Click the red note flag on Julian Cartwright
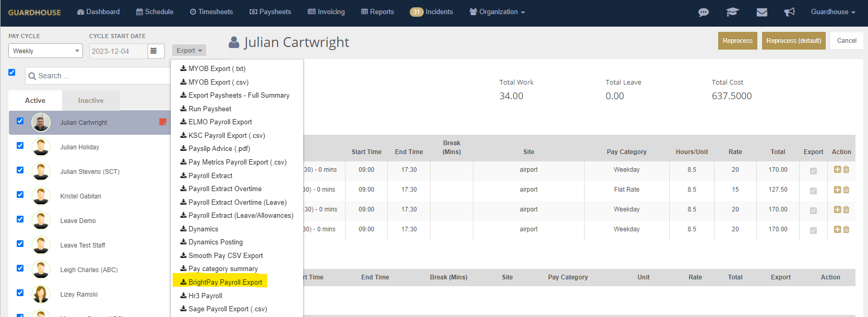Image resolution: width=868 pixels, height=317 pixels. 163,122
